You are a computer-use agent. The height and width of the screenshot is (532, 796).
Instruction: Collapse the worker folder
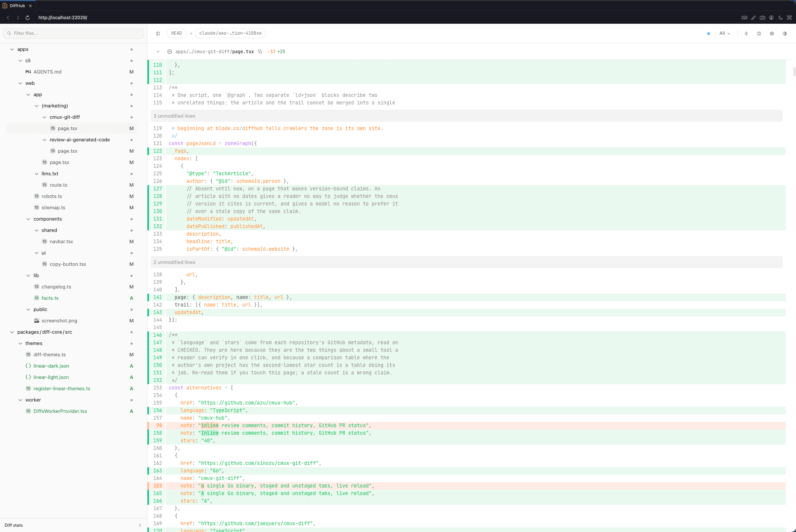click(20, 400)
